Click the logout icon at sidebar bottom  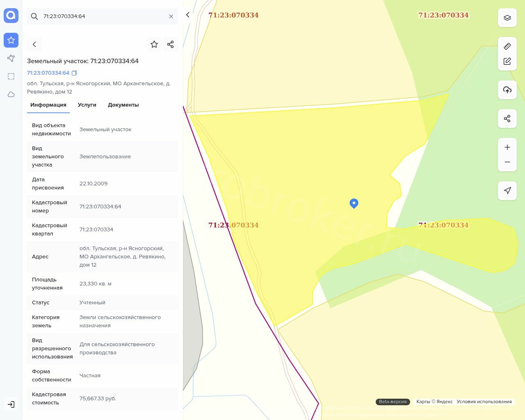coord(11,404)
